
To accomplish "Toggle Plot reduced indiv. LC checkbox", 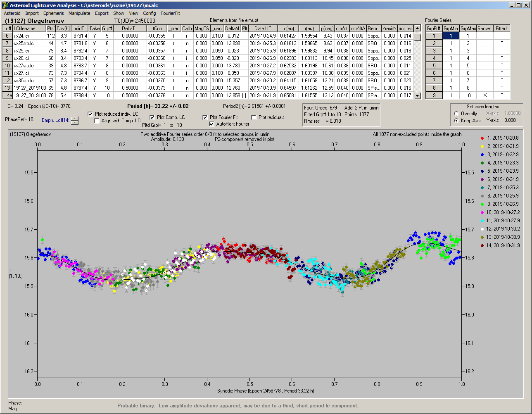I will tap(90, 114).
